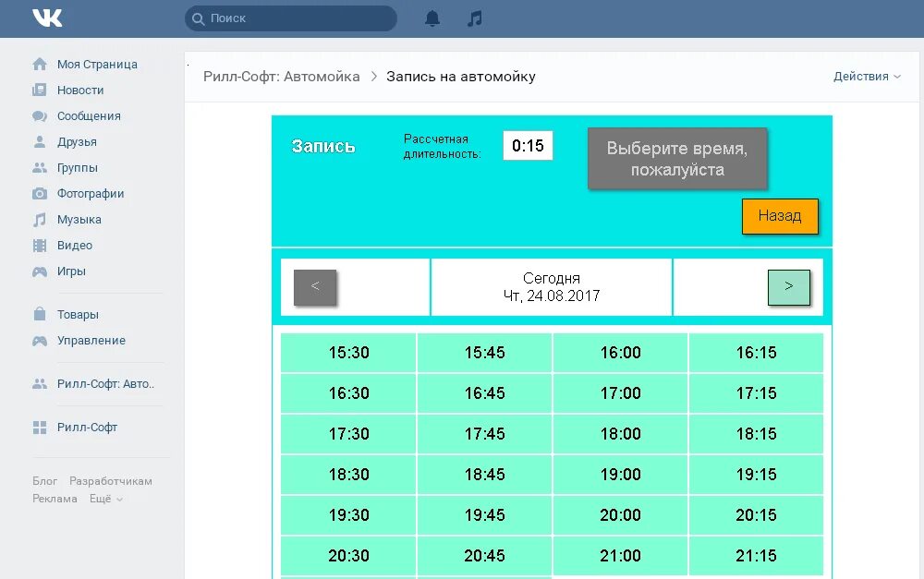Click Выберите время, пожалуйста button
The height and width of the screenshot is (579, 924).
(677, 159)
